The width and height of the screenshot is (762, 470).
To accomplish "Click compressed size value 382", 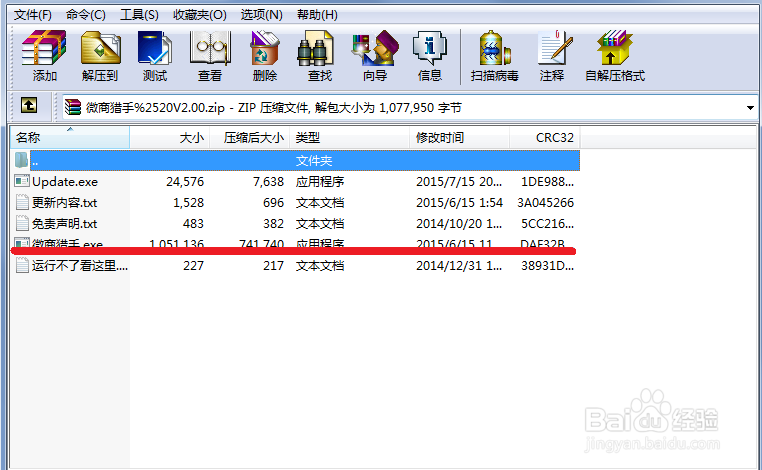I will tap(273, 224).
